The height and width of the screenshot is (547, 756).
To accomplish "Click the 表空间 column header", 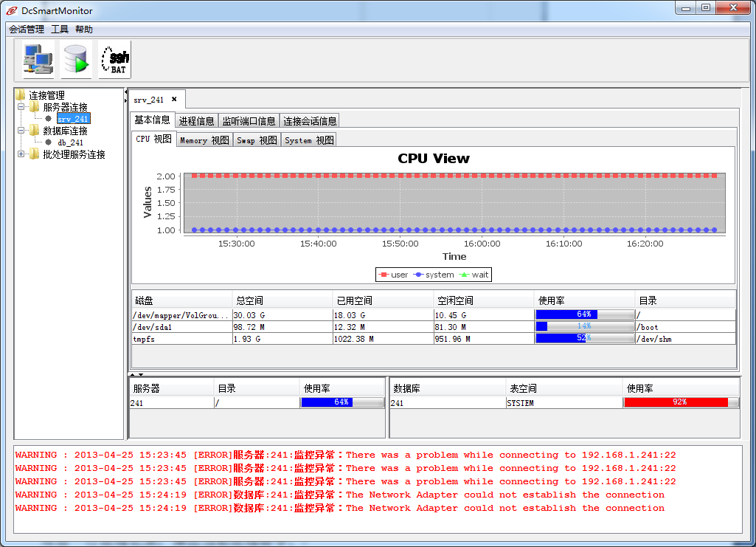I will 564,388.
